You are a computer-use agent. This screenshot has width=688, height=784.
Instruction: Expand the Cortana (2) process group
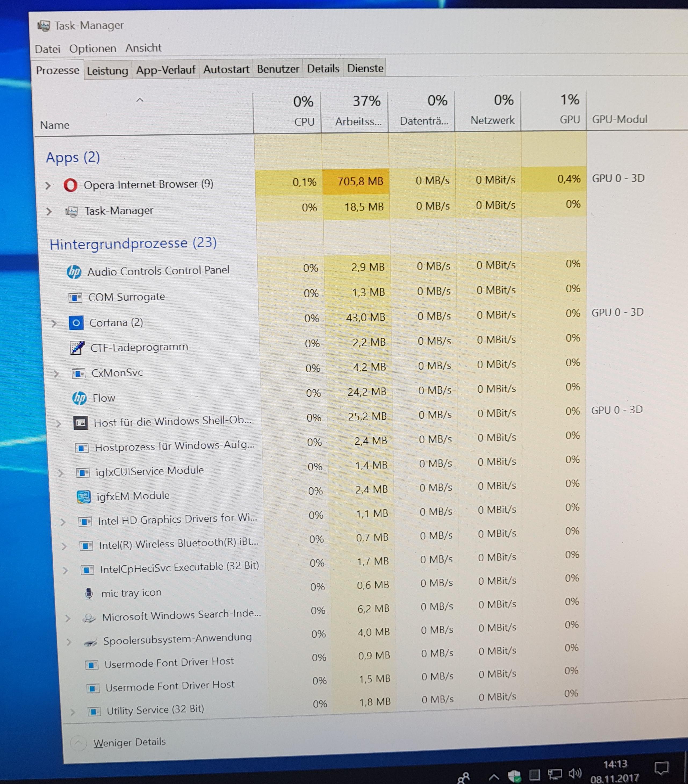[x=54, y=324]
